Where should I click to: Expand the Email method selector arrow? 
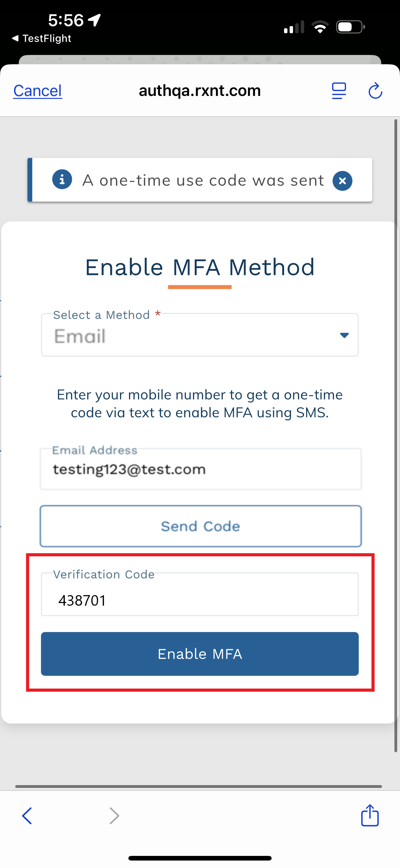344,336
